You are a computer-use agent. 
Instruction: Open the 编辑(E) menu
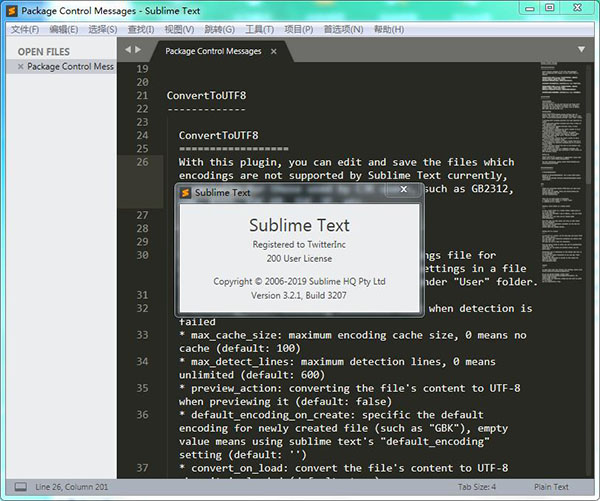(x=64, y=29)
